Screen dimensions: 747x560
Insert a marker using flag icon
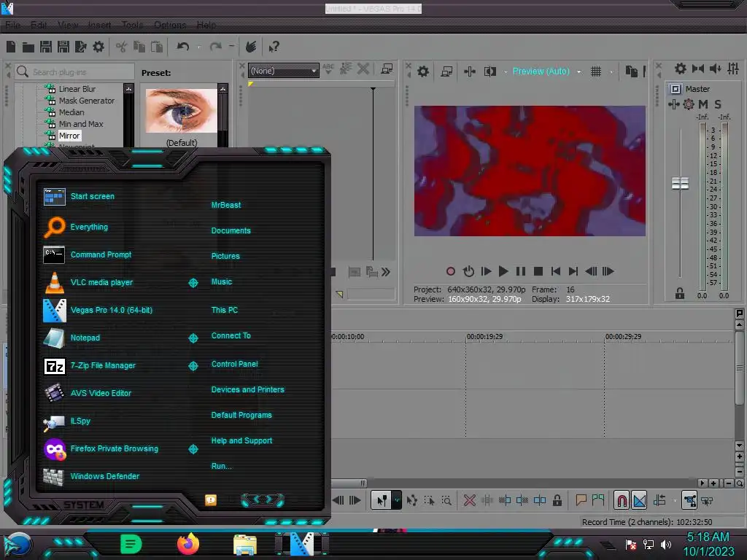(581, 500)
